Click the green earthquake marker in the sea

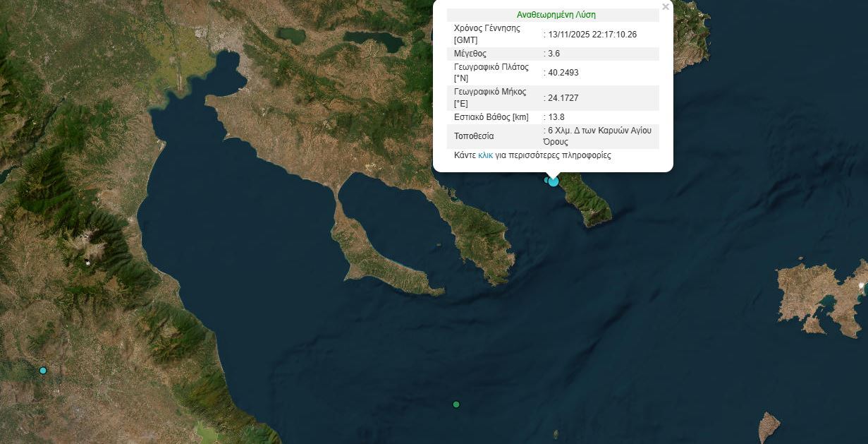(456, 404)
